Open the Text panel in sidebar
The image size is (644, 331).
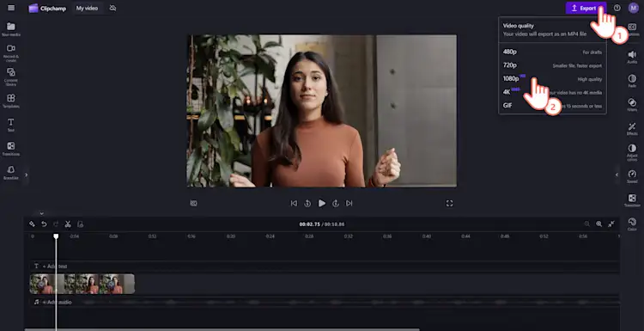click(x=11, y=125)
